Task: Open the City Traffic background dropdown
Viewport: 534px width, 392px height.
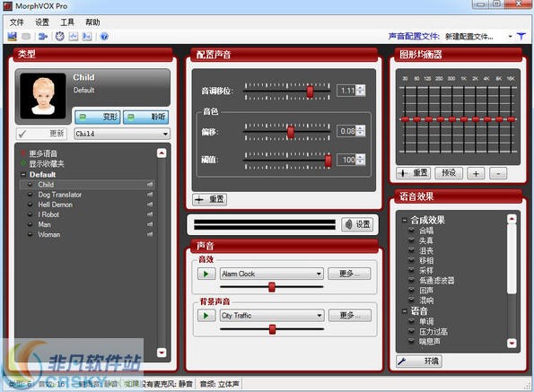Action: (272, 316)
